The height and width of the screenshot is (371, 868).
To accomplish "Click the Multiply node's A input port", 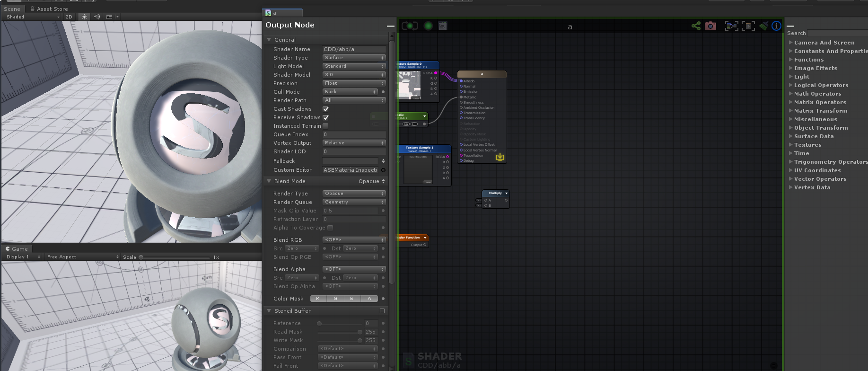I will [486, 200].
